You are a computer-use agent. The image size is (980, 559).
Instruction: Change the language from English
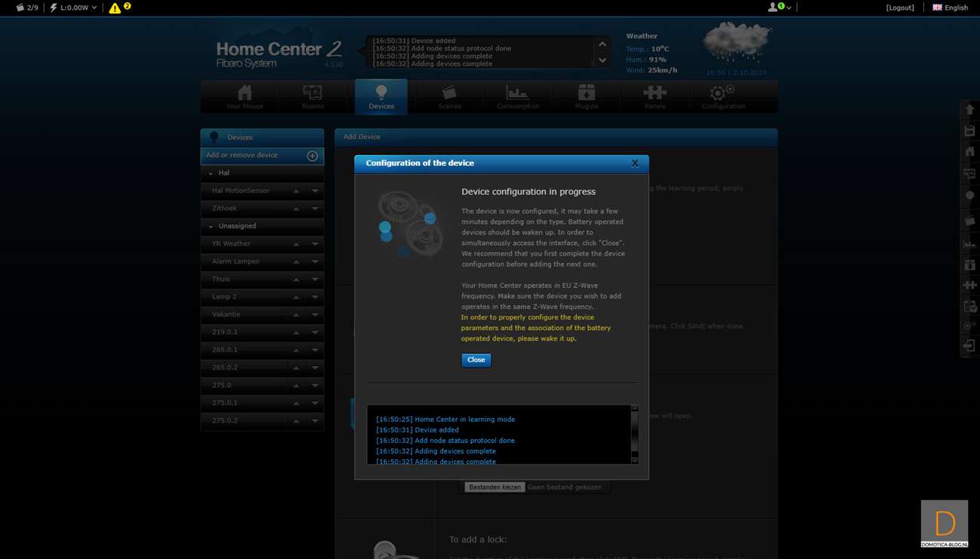click(x=950, y=8)
